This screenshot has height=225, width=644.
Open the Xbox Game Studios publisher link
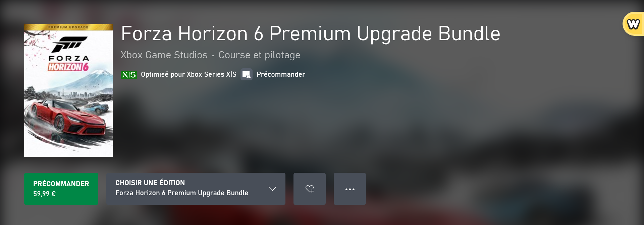click(x=164, y=55)
